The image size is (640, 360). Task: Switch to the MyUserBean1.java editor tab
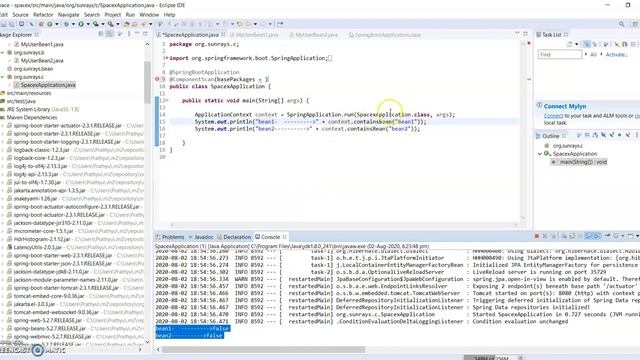click(x=254, y=35)
